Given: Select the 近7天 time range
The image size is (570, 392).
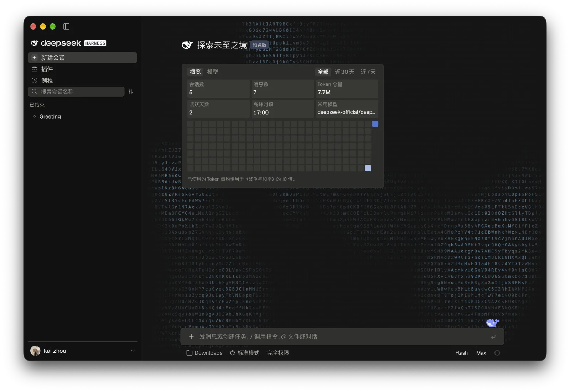Looking at the screenshot, I should click(368, 72).
